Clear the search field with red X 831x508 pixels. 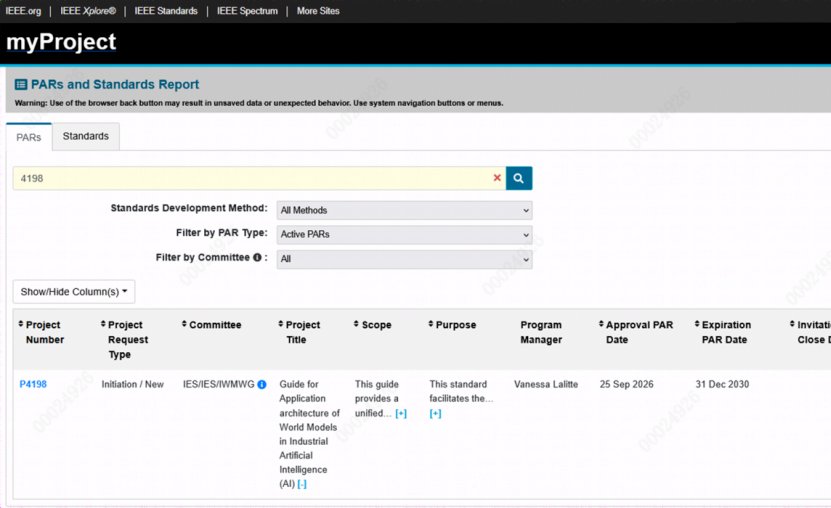click(x=497, y=178)
